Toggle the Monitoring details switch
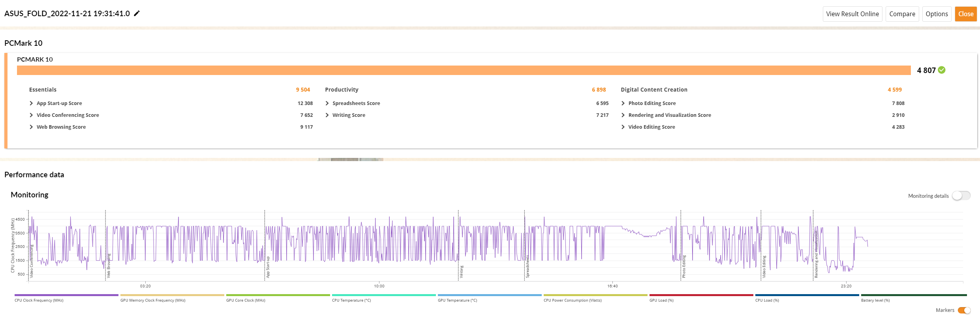 [x=961, y=195]
